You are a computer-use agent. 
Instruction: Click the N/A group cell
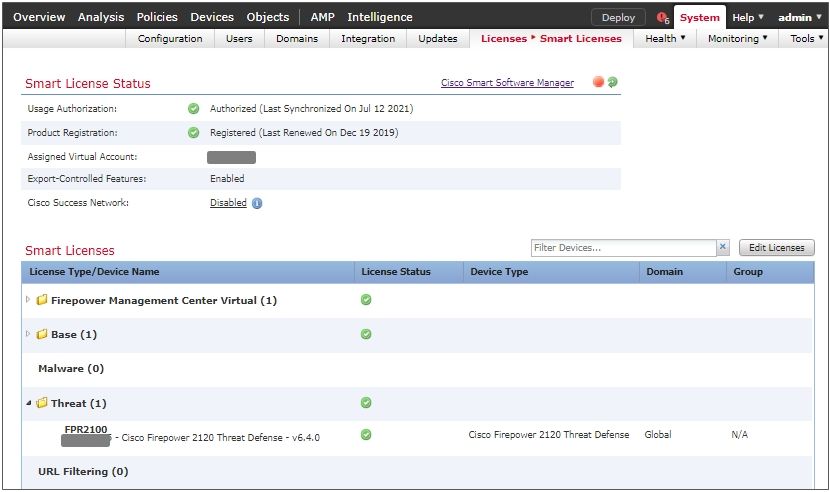pyautogui.click(x=739, y=434)
